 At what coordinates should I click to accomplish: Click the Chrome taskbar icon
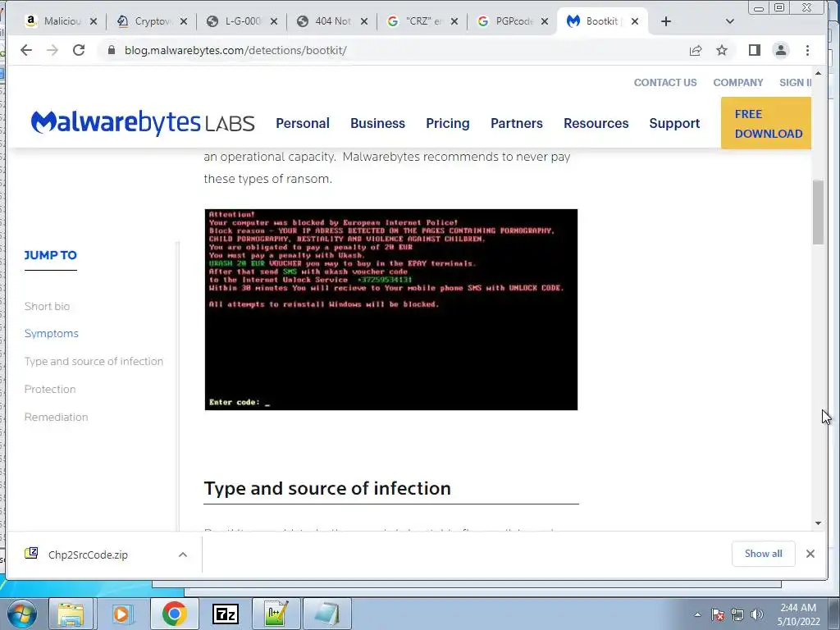click(174, 614)
